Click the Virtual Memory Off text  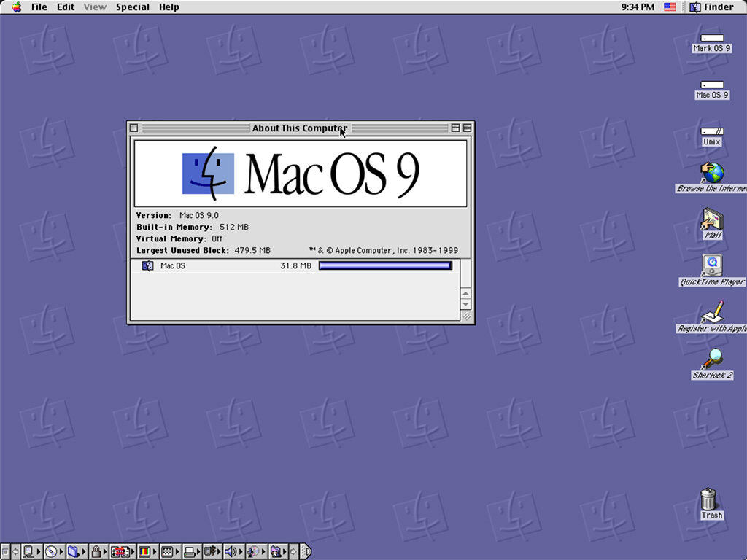179,238
